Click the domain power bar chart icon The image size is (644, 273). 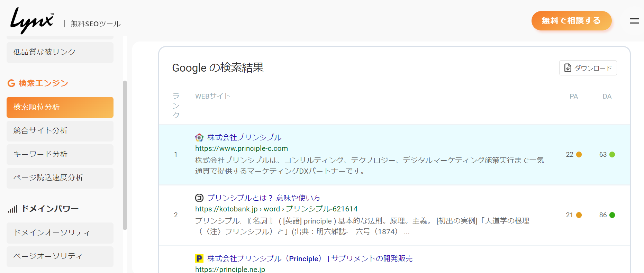[12, 209]
